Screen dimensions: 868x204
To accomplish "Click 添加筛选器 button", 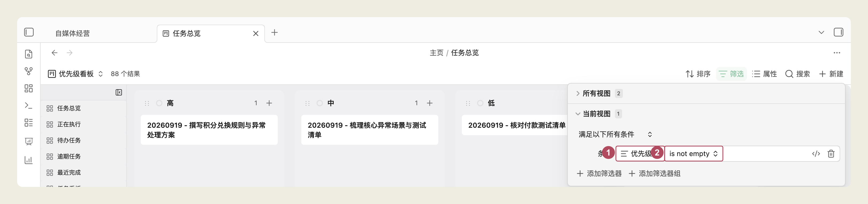I will click(599, 174).
